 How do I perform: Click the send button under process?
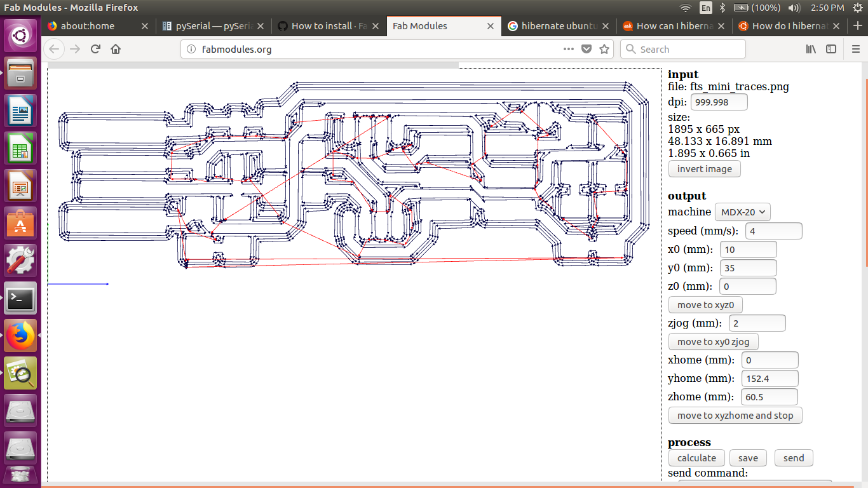point(794,458)
